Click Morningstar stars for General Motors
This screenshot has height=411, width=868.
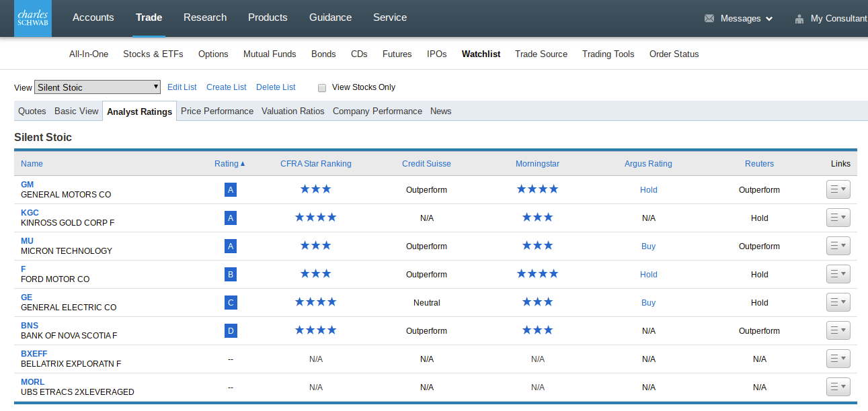537,189
